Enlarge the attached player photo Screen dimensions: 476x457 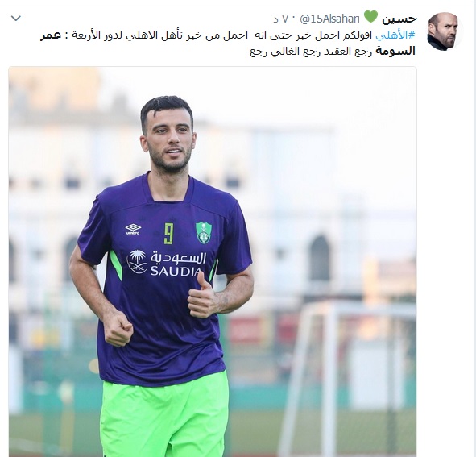[x=213, y=262]
